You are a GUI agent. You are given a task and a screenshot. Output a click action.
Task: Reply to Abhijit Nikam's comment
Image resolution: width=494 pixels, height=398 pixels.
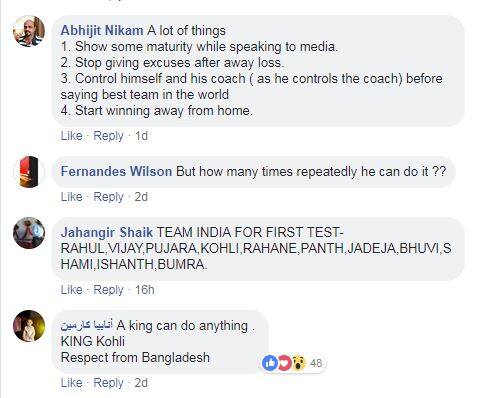pyautogui.click(x=108, y=136)
